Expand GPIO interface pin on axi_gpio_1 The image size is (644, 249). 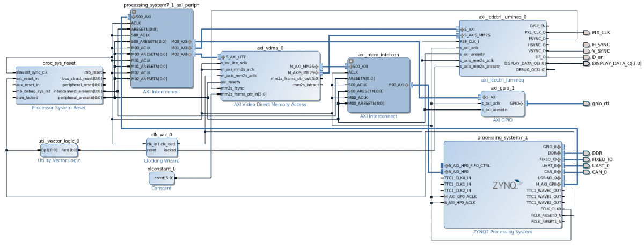pos(521,103)
